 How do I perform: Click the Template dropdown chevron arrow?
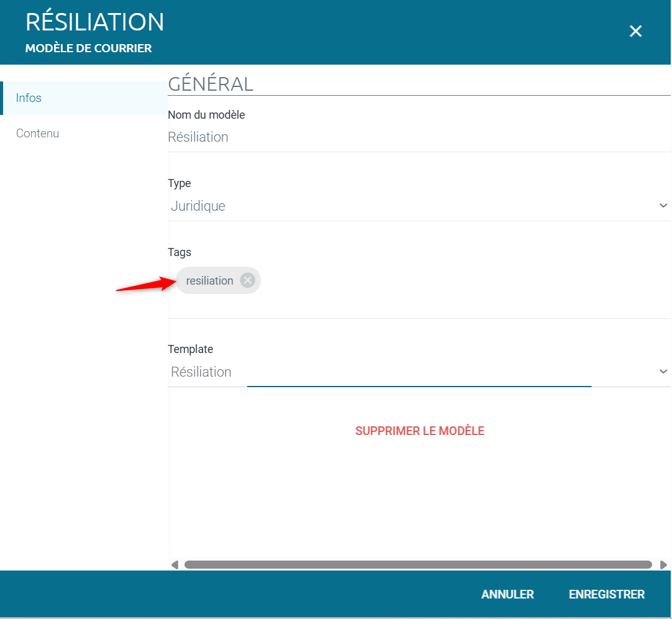tap(663, 372)
